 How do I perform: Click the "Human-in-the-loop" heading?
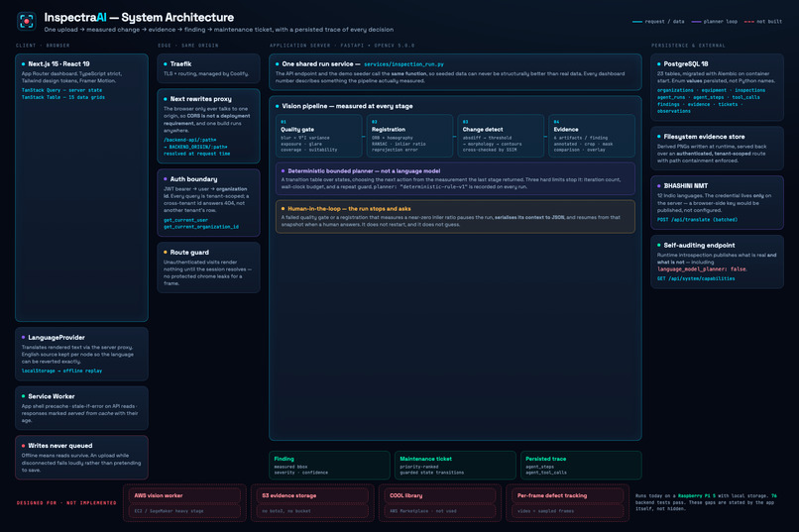pos(349,209)
